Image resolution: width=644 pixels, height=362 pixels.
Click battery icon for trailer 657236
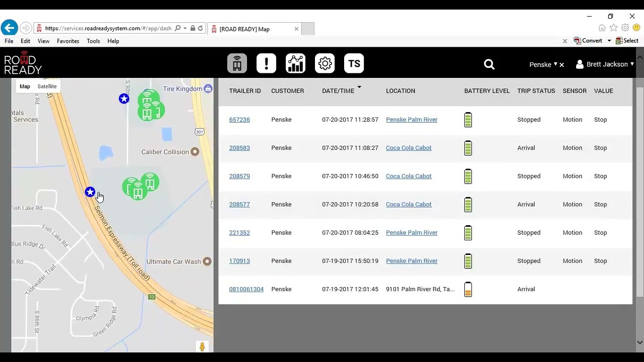point(468,120)
